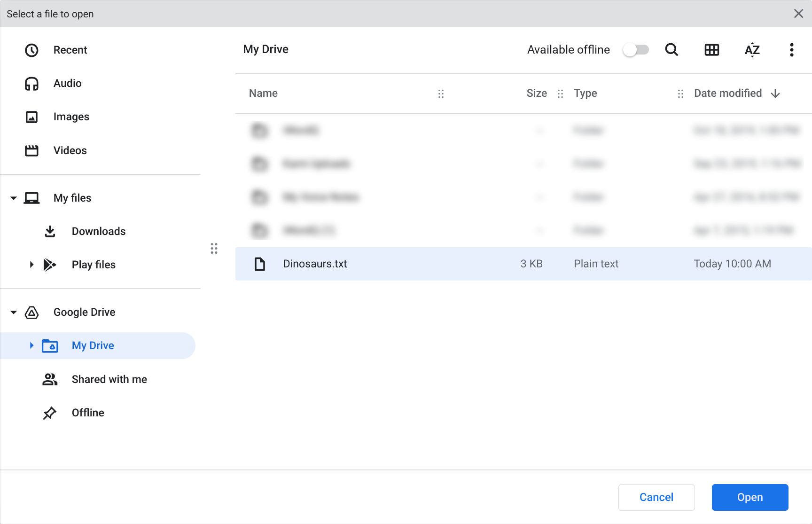Screen dimensions: 812x524
Task: Click the My Drive folder icon
Action: coord(50,346)
